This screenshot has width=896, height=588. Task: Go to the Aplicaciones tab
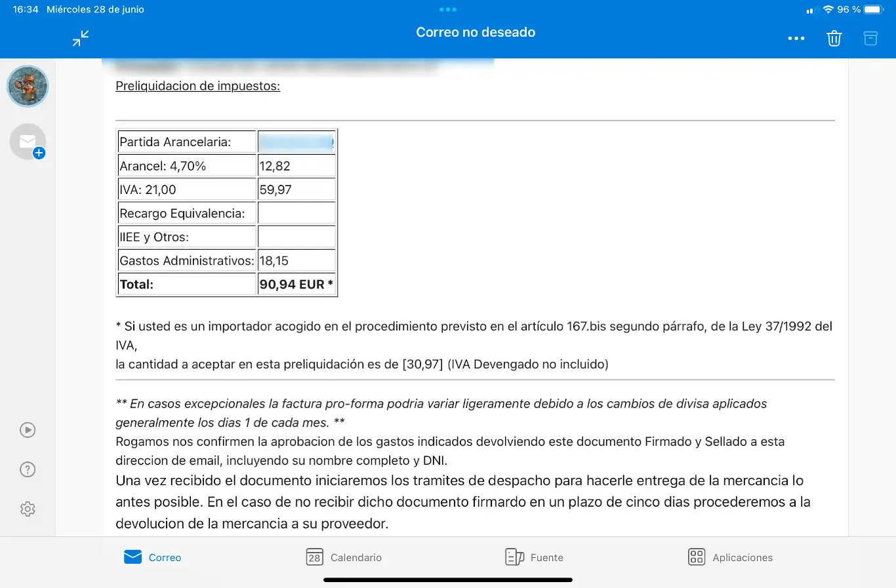coord(730,557)
